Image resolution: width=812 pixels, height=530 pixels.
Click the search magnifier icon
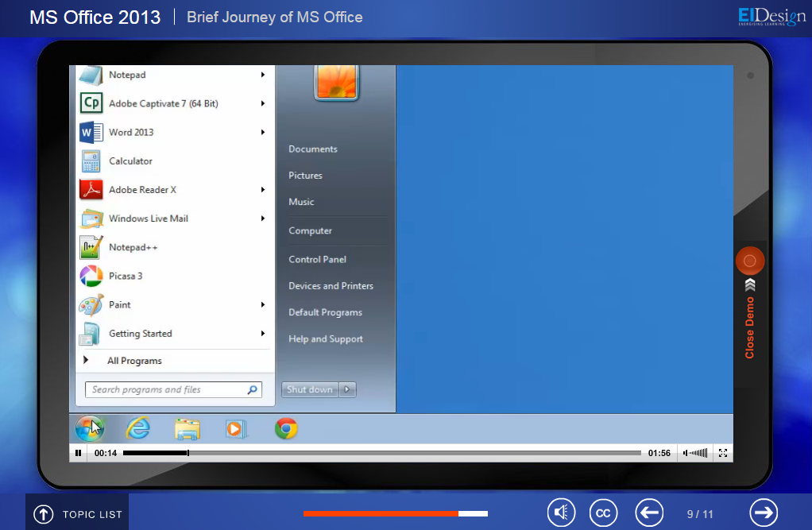pos(252,389)
